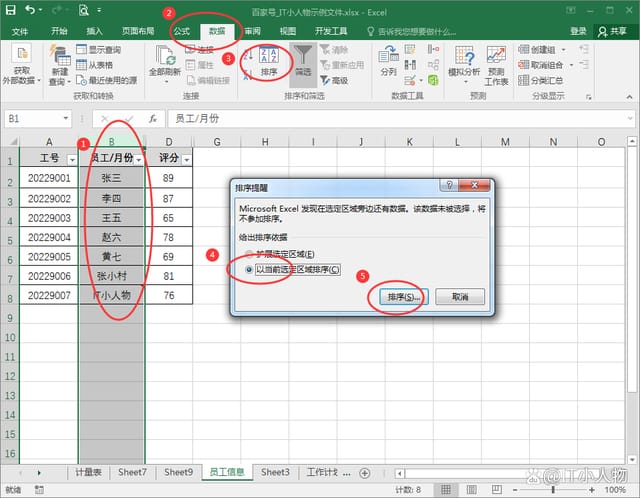This screenshot has width=640, height=498.
Task: Open the 分级显示 dialog launcher
Action: (588, 97)
